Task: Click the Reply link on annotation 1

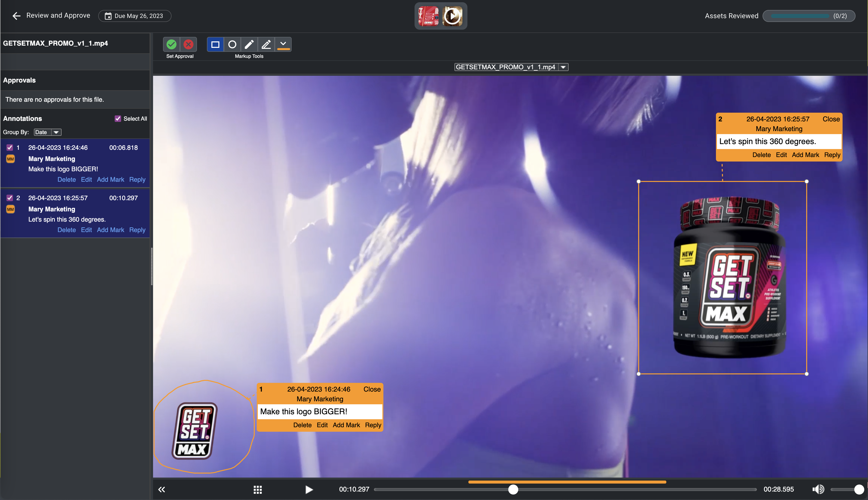Action: pyautogui.click(x=373, y=425)
